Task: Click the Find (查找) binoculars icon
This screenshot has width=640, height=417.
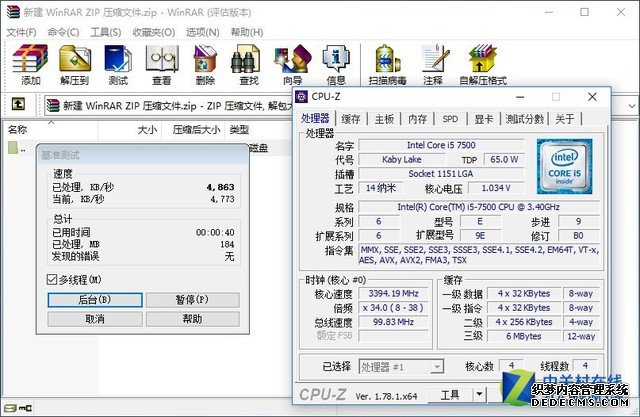Action: (x=249, y=65)
